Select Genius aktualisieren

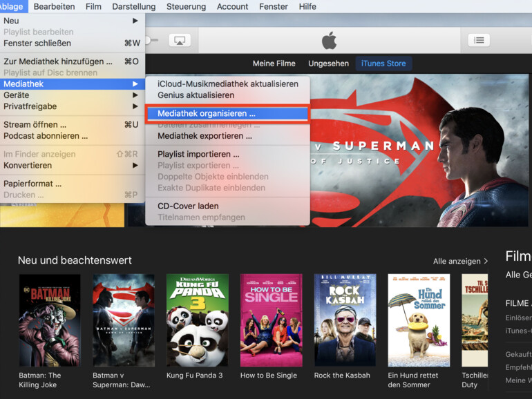(x=227, y=95)
